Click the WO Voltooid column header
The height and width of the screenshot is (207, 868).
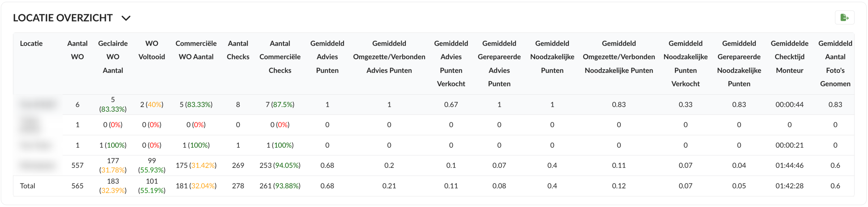pyautogui.click(x=152, y=50)
